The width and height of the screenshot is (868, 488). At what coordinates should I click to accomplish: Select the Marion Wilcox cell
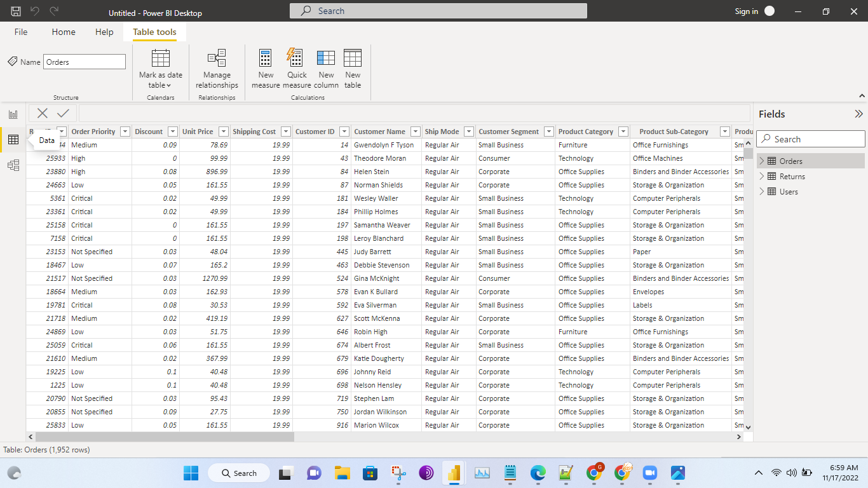tap(386, 425)
